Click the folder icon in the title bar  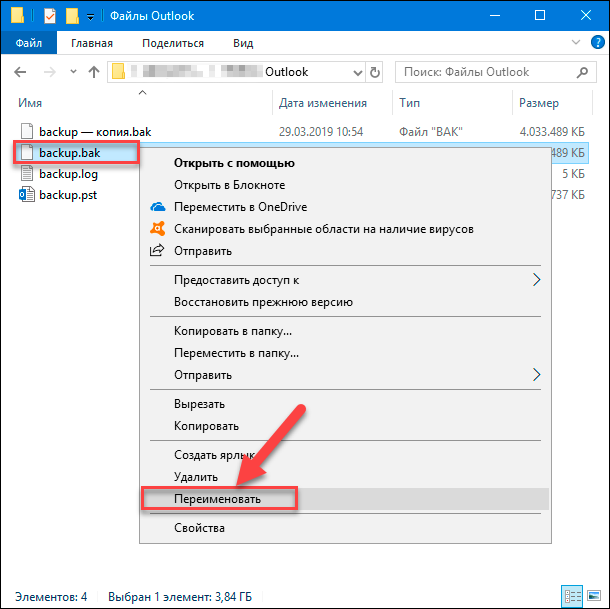click(x=17, y=15)
